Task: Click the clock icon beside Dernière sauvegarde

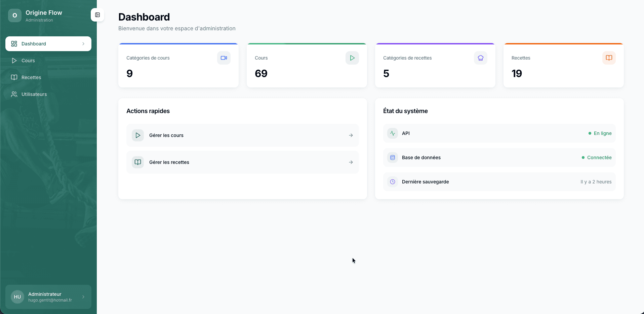Action: tap(392, 181)
